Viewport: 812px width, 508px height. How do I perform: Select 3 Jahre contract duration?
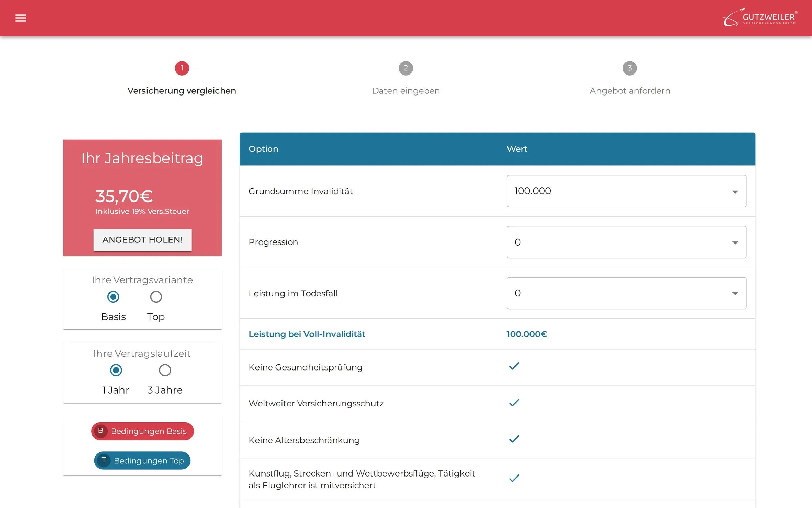[165, 370]
